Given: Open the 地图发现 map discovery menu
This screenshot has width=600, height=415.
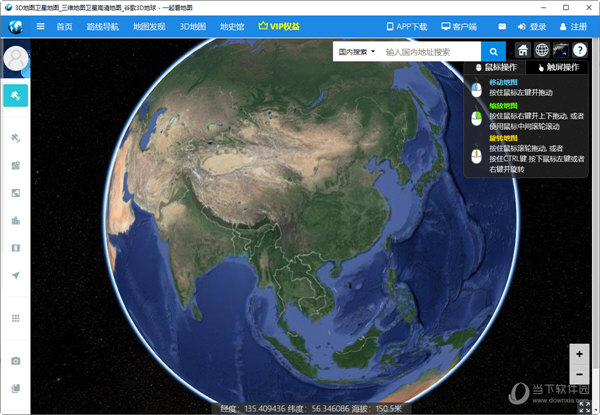Looking at the screenshot, I should (x=149, y=26).
